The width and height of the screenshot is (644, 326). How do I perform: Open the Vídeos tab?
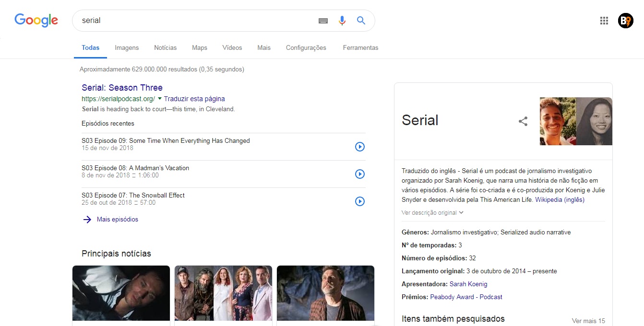(232, 48)
